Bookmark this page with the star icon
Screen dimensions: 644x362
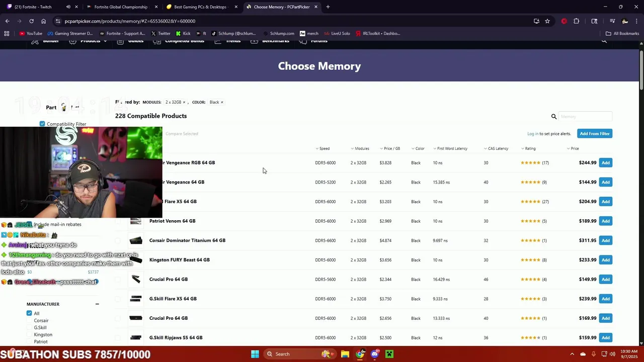(547, 21)
